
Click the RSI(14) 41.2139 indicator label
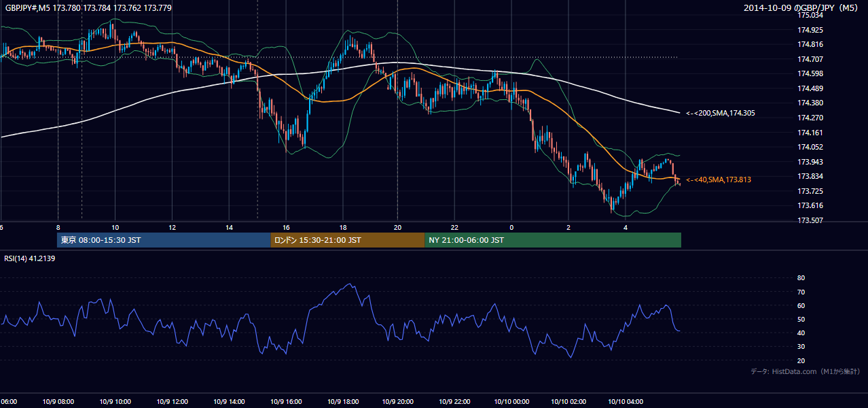tap(30, 258)
